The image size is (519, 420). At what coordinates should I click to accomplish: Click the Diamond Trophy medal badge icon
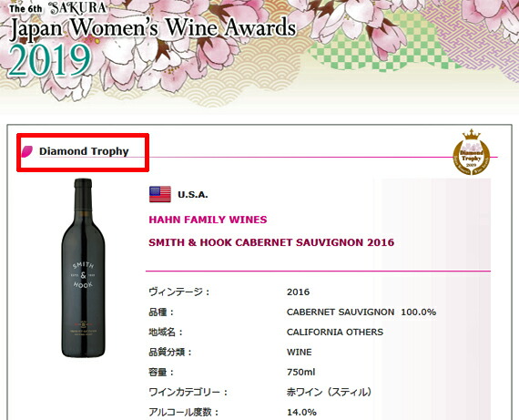point(471,152)
